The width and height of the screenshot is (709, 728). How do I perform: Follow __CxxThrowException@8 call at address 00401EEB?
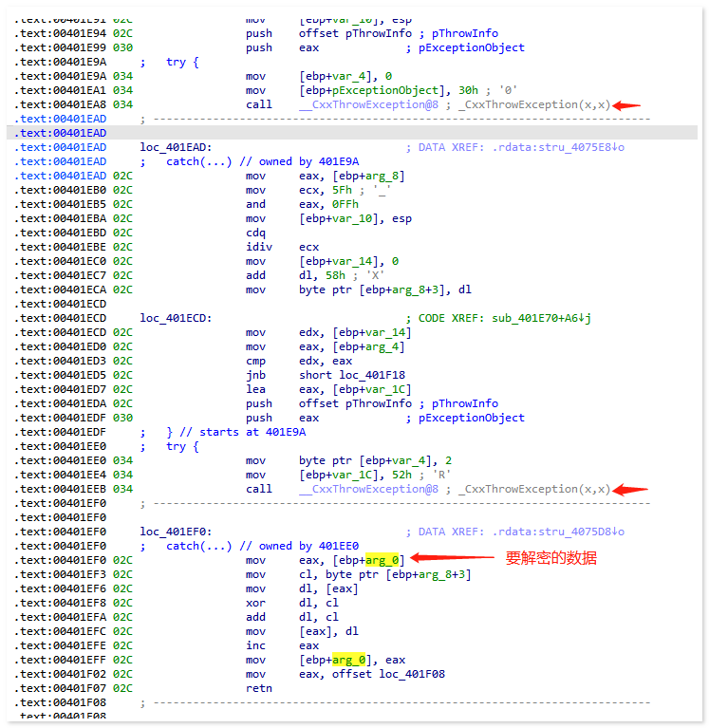[368, 489]
